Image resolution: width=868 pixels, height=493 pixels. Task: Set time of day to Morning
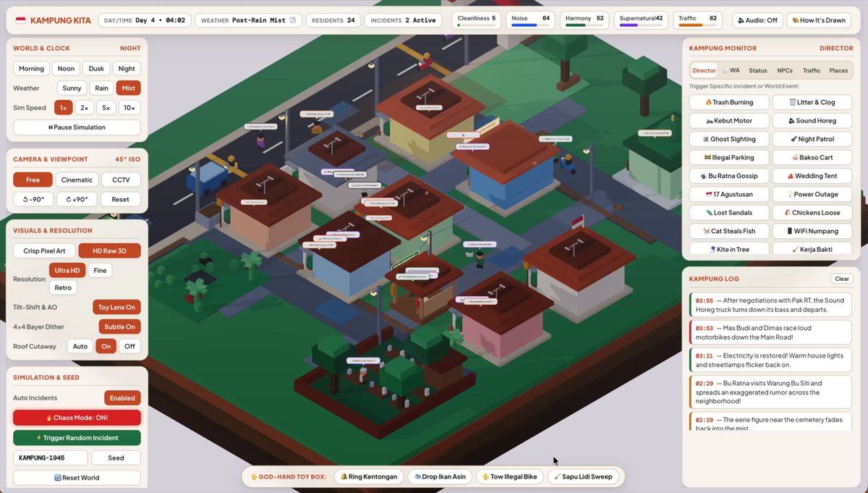(x=31, y=69)
